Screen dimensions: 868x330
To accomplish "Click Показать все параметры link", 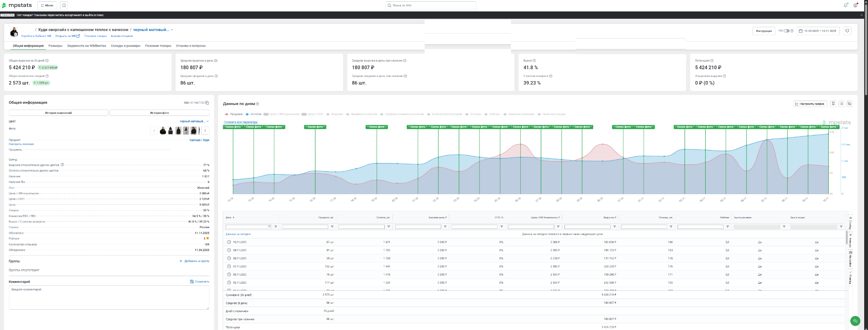I will point(241,122).
